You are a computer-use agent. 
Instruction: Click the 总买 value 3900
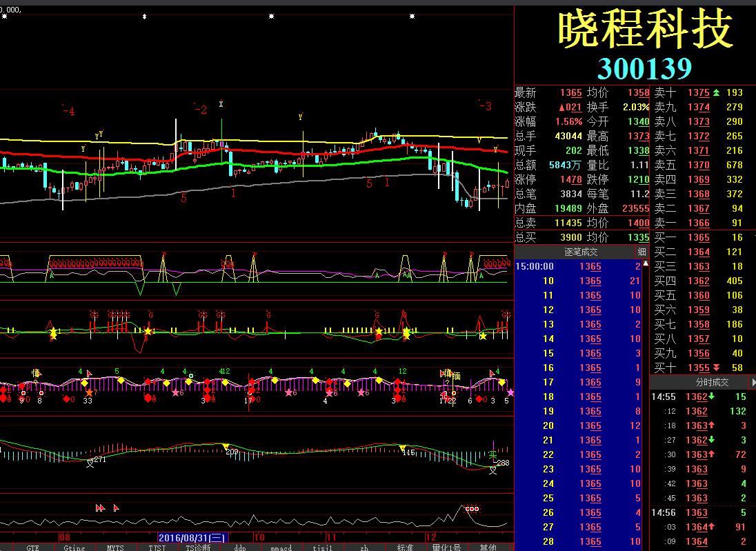pos(571,237)
